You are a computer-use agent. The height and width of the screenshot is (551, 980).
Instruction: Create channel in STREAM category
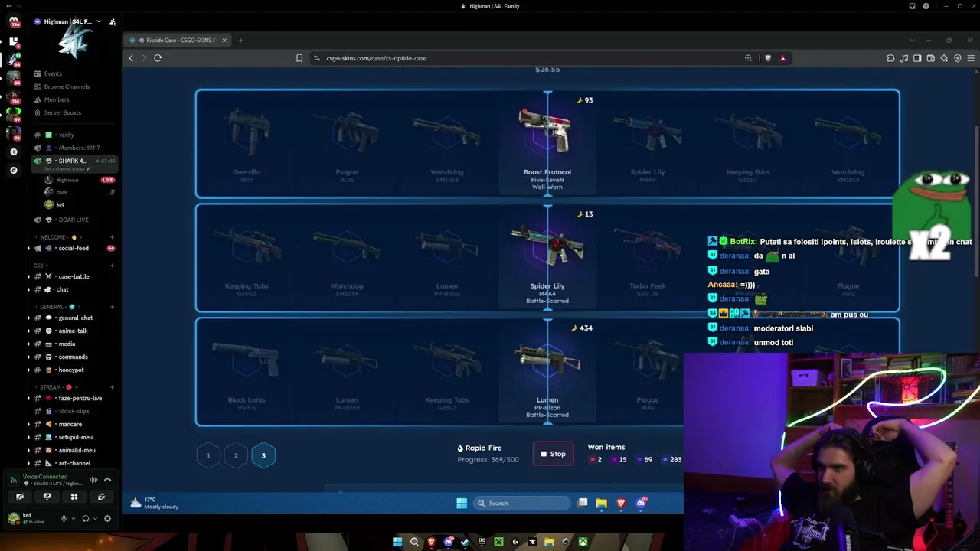(x=112, y=387)
